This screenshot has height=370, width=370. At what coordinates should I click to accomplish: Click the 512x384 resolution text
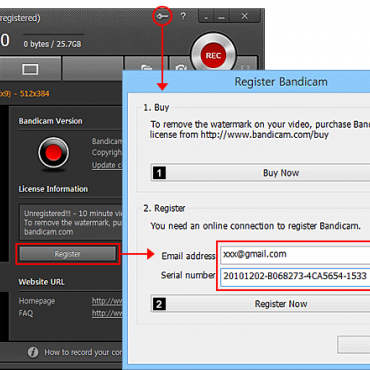point(35,94)
